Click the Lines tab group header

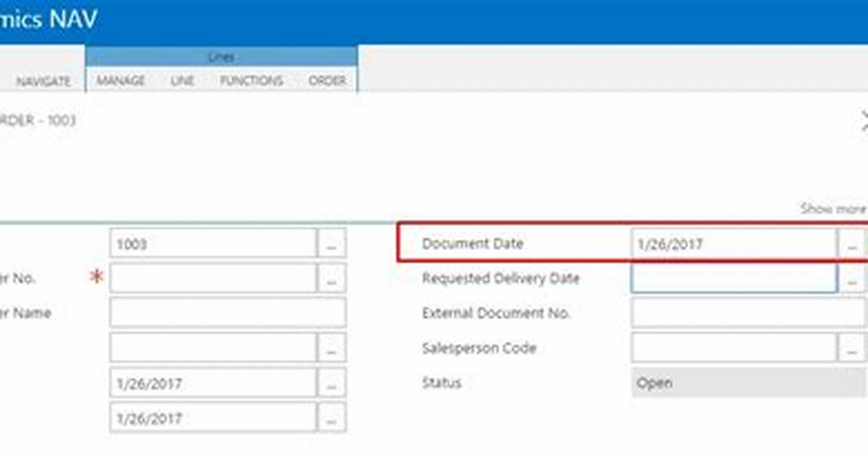(221, 56)
